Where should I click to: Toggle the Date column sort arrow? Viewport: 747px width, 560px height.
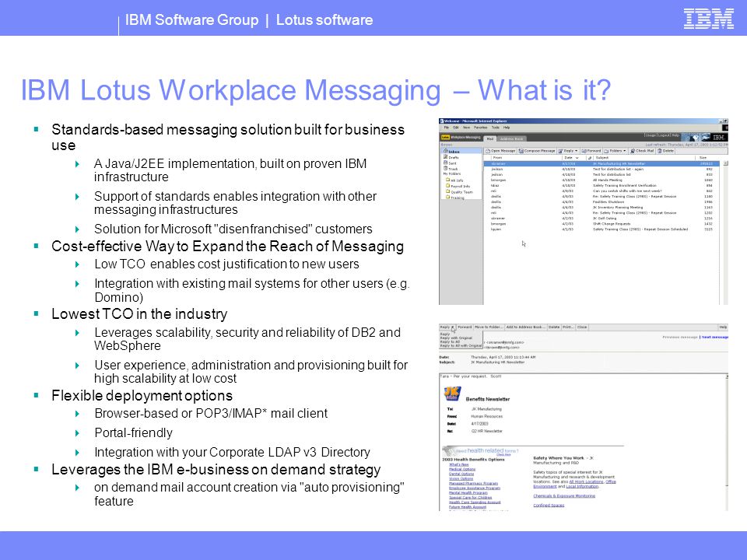[x=577, y=158]
